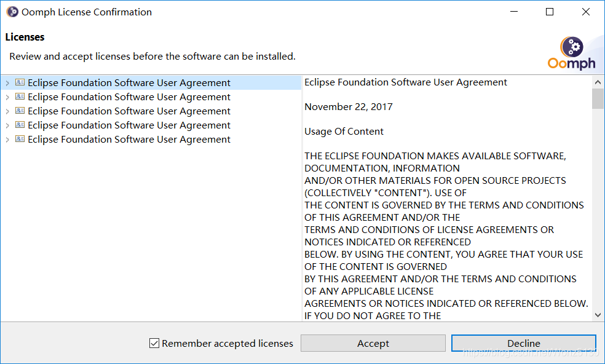Click the date 'November 22, 2017'
Screen dimensions: 605x364
pos(349,107)
